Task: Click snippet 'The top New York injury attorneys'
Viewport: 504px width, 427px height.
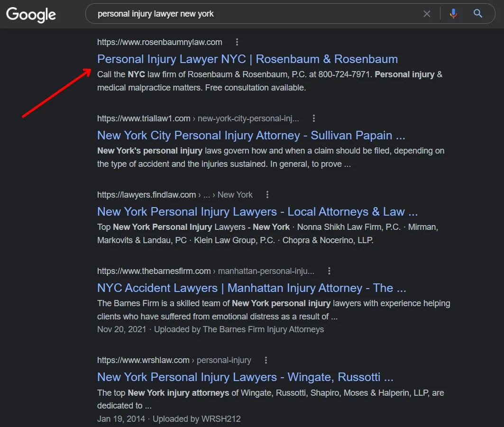Action: (271, 400)
